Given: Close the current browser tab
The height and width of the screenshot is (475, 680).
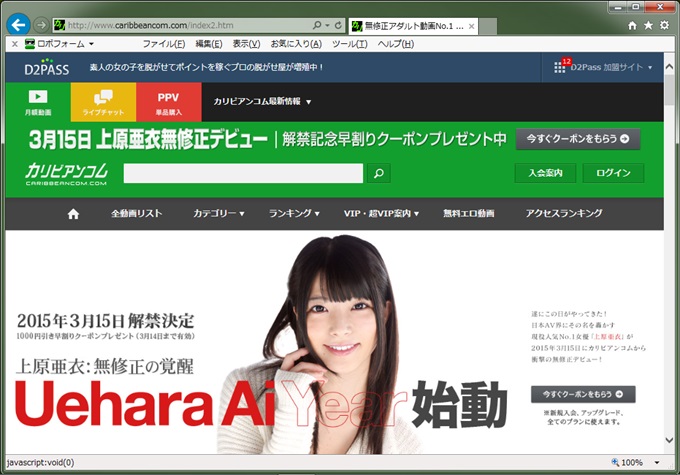Looking at the screenshot, I should (x=471, y=26).
